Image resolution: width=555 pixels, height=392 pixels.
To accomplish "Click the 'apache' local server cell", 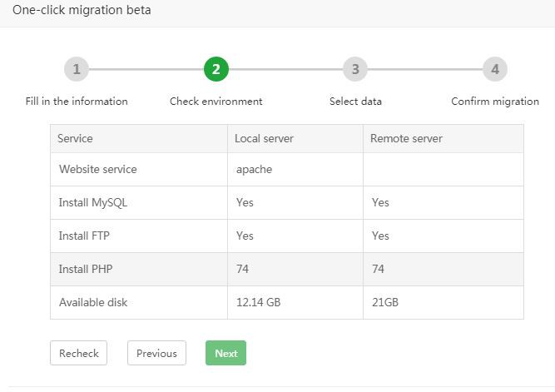I will [254, 169].
